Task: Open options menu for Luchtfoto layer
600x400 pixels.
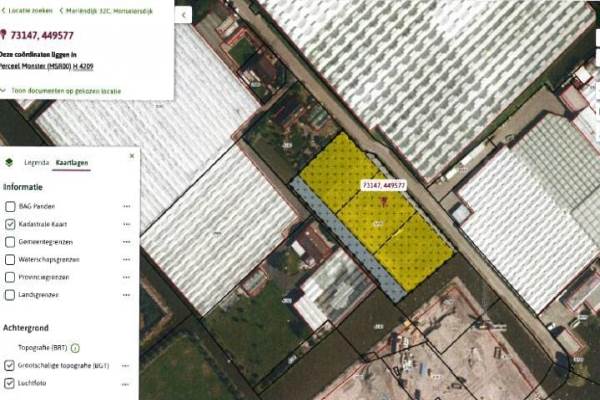Action: 127,383
